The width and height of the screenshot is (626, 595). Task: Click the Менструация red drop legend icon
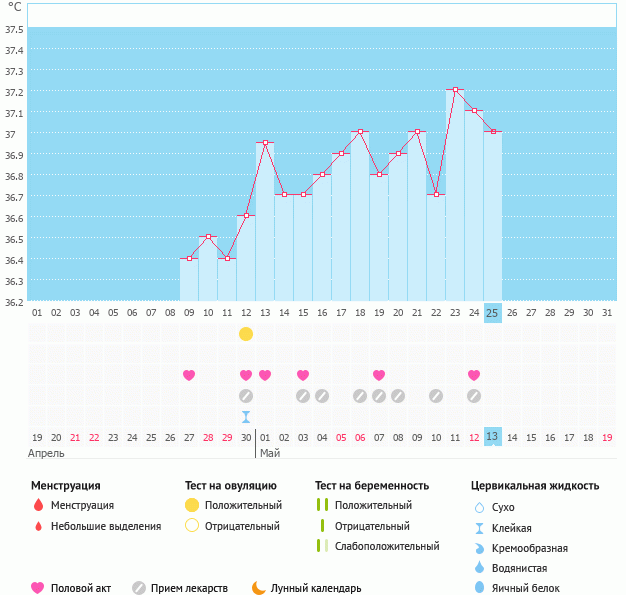point(39,506)
